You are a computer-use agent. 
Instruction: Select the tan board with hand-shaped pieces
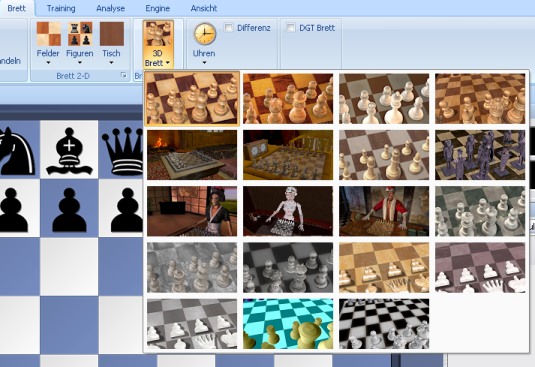[384, 268]
